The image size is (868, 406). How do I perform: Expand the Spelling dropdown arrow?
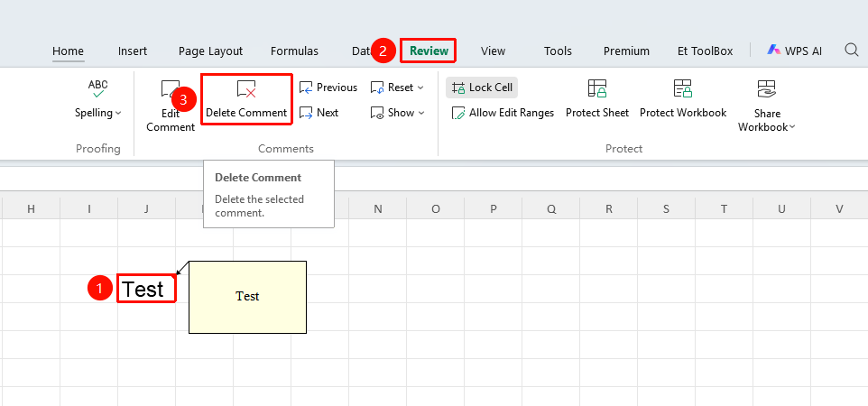(118, 113)
